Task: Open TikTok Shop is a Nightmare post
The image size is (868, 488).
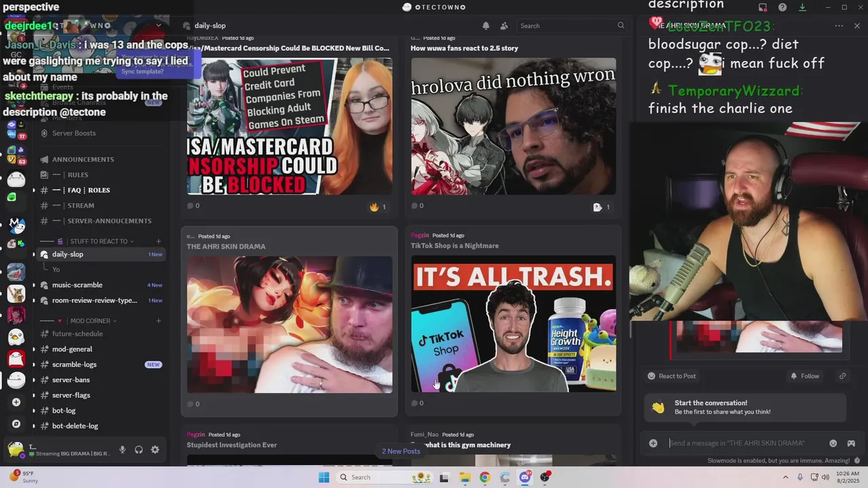Action: point(454,246)
